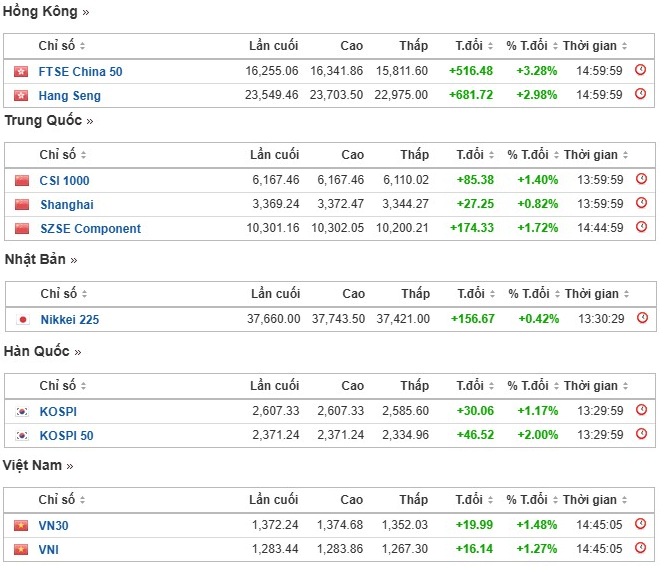Click the clock icon in FTSE China 50 row
The width and height of the screenshot is (665, 572).
coord(641,71)
